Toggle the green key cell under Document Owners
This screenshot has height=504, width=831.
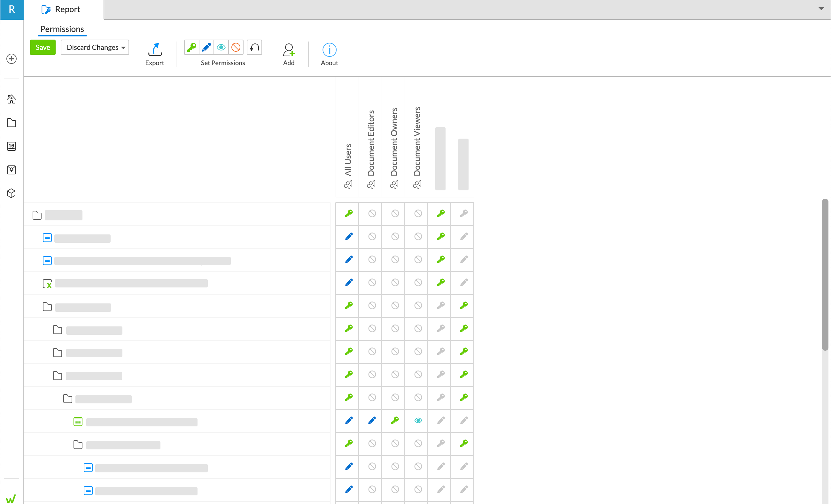[x=395, y=420]
